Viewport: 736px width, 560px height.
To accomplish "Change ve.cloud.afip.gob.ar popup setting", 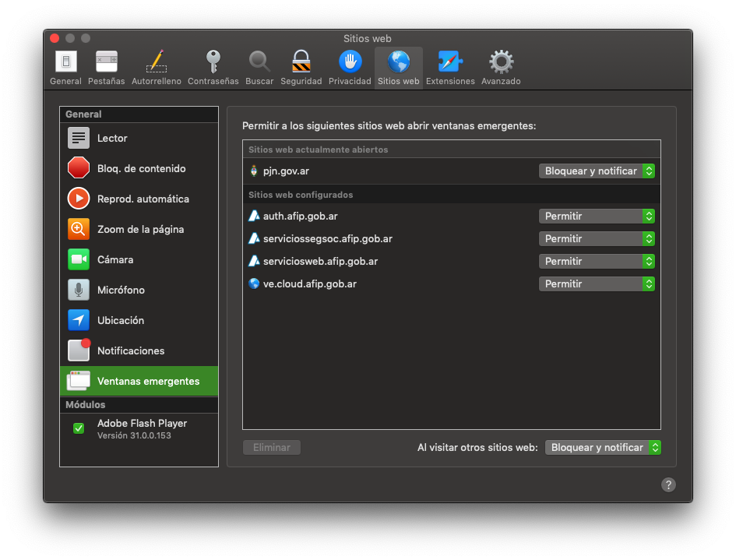I will [597, 284].
